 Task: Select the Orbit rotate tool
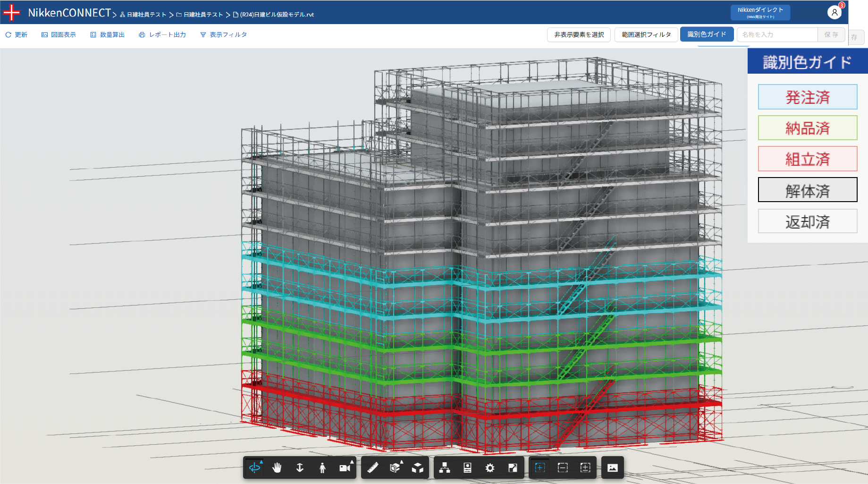(x=254, y=467)
